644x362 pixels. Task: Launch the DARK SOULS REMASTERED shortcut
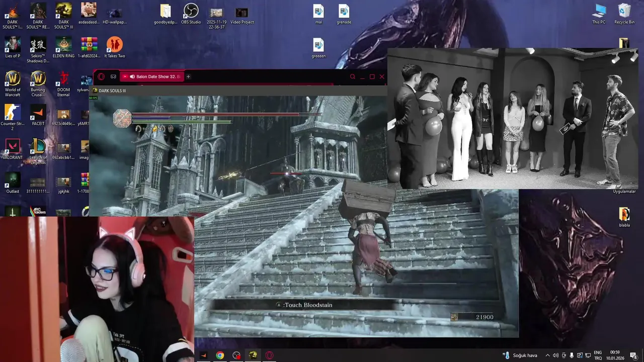point(38,16)
